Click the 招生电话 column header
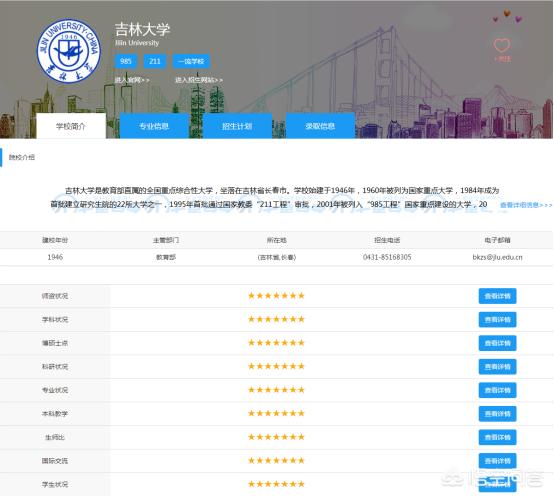554x497 pixels. click(x=387, y=240)
